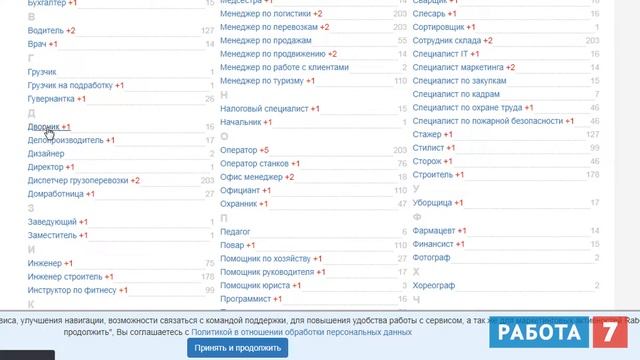Open the 'Финансист' link
Image resolution: width=640 pixels, height=360 pixels.
[x=433, y=244]
